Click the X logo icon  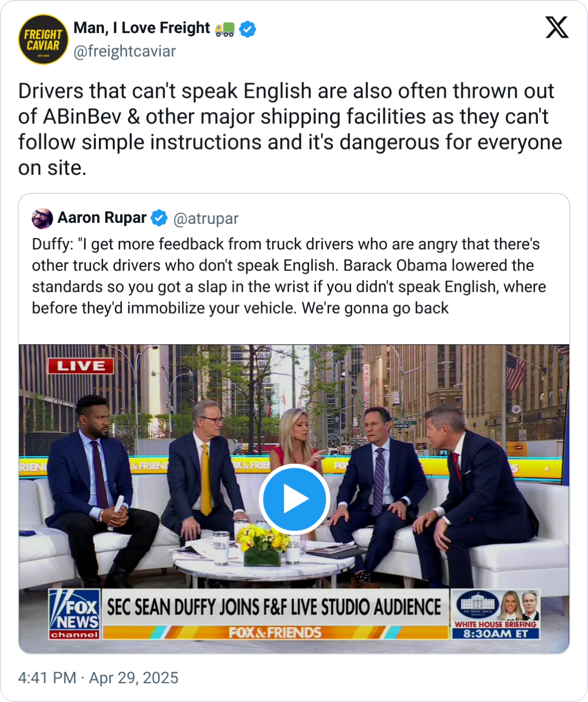[x=557, y=27]
